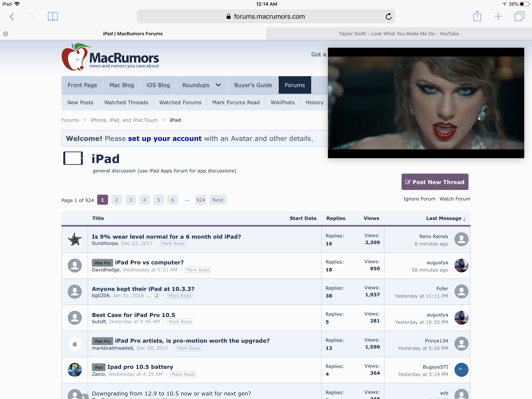The width and height of the screenshot is (532, 399).
Task: Tap the picture-in-picture video player
Action: [x=426, y=103]
